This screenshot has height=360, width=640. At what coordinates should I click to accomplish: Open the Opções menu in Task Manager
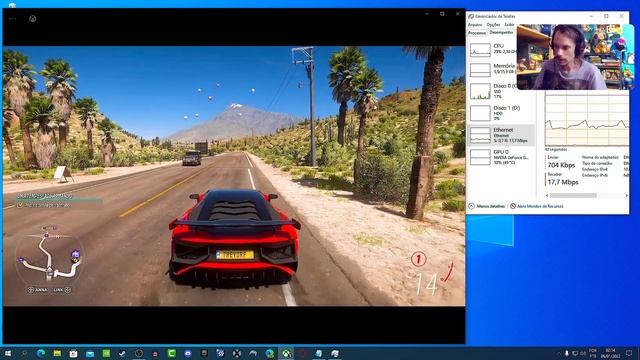point(493,25)
